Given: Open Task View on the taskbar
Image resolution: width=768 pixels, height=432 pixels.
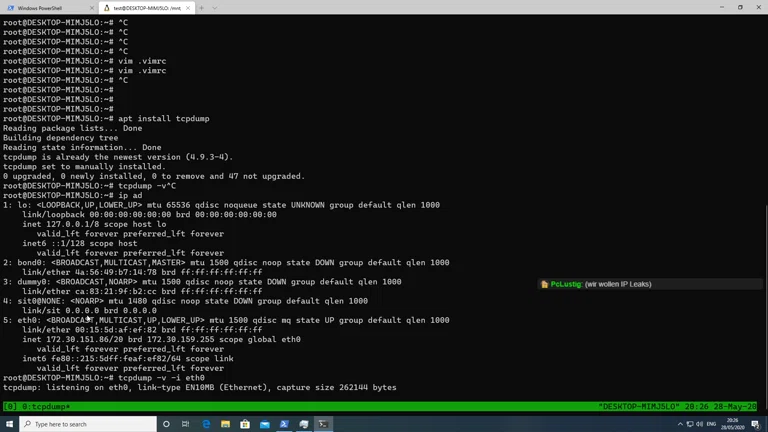Looking at the screenshot, I should [x=186, y=424].
